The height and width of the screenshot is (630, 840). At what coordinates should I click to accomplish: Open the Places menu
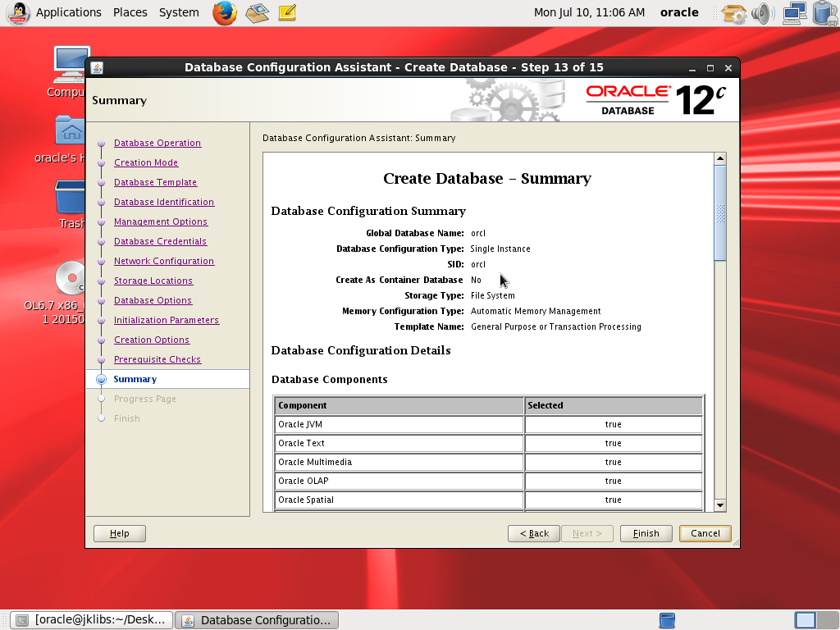click(130, 12)
